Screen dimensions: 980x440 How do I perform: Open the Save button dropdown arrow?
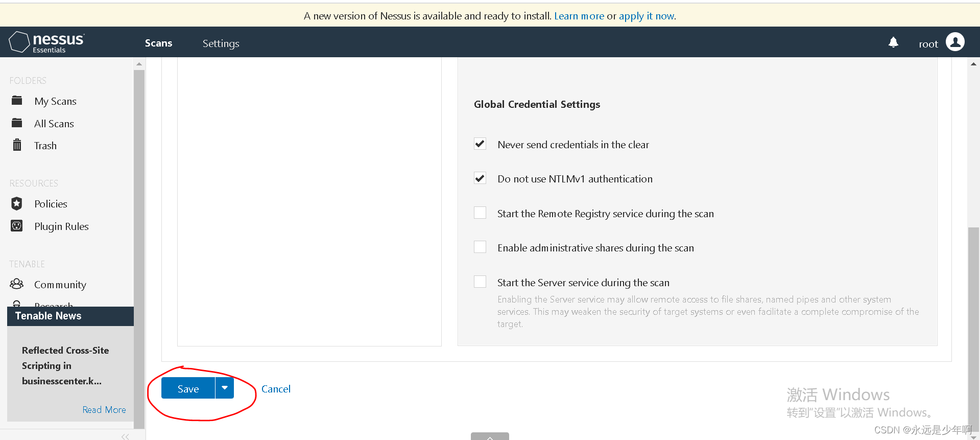225,388
